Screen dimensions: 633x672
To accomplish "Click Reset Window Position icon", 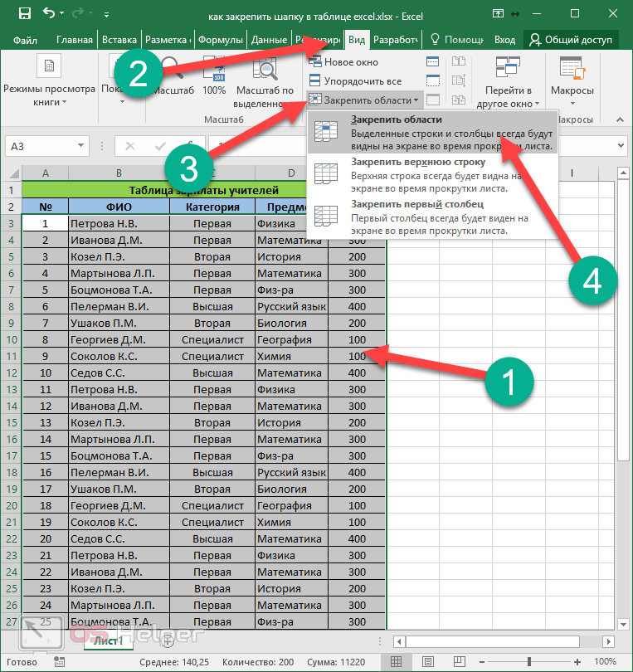I will point(459,100).
